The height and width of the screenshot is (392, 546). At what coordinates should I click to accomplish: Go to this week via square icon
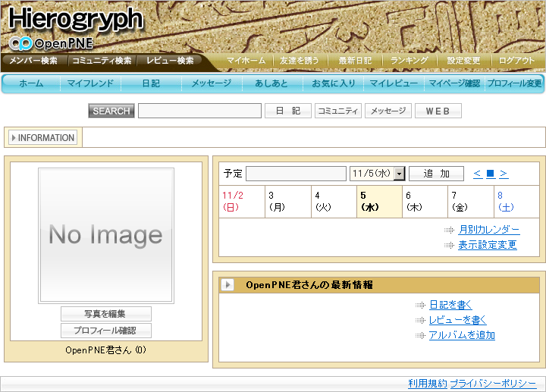pos(491,174)
